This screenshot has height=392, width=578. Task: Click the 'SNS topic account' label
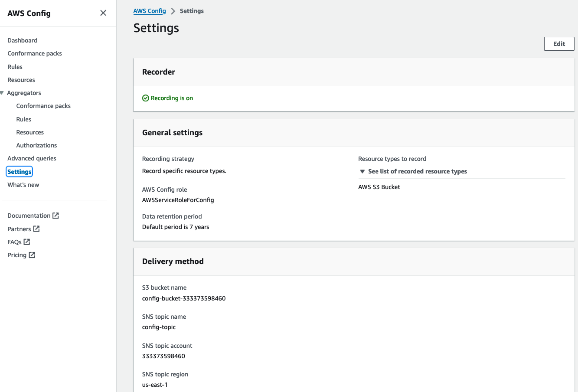coord(167,346)
